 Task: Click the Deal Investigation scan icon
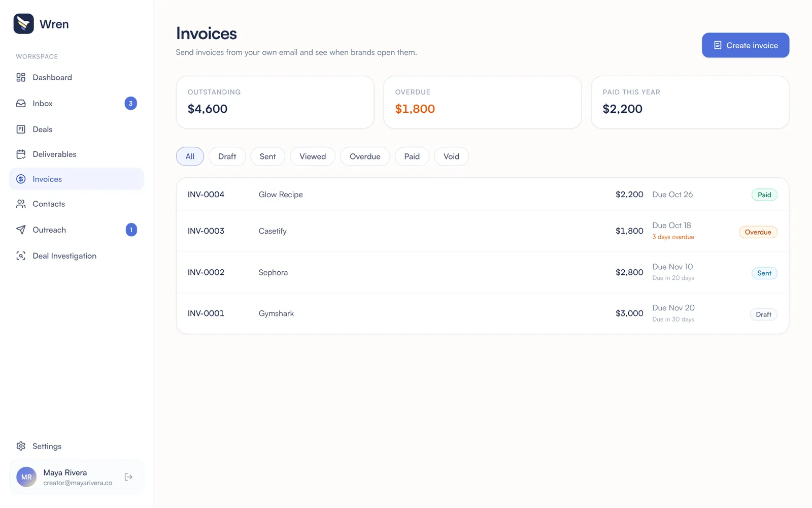pos(21,256)
